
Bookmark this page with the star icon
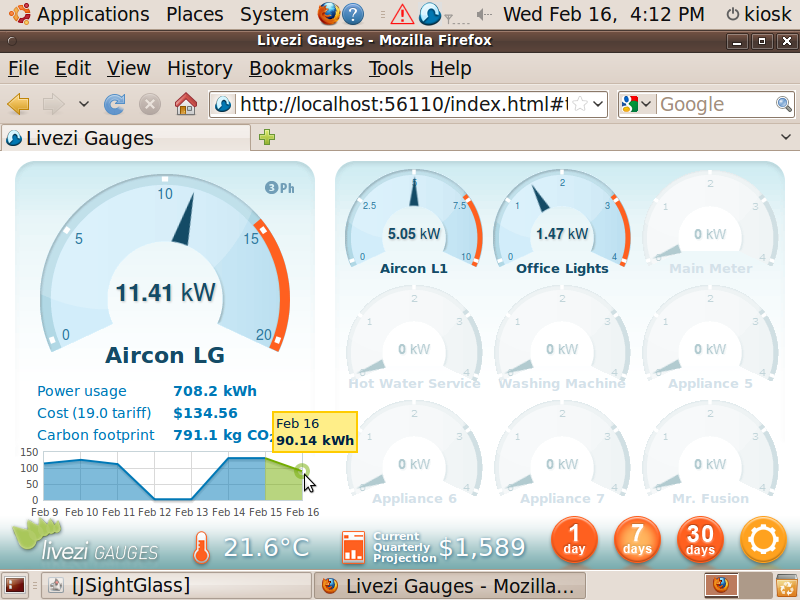point(580,104)
